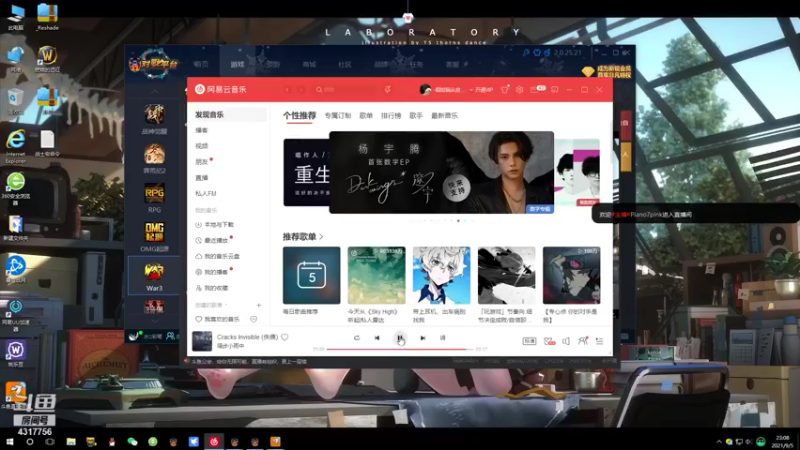Navigate back with the left arrow
Image resolution: width=800 pixels, height=450 pixels.
pos(287,89)
